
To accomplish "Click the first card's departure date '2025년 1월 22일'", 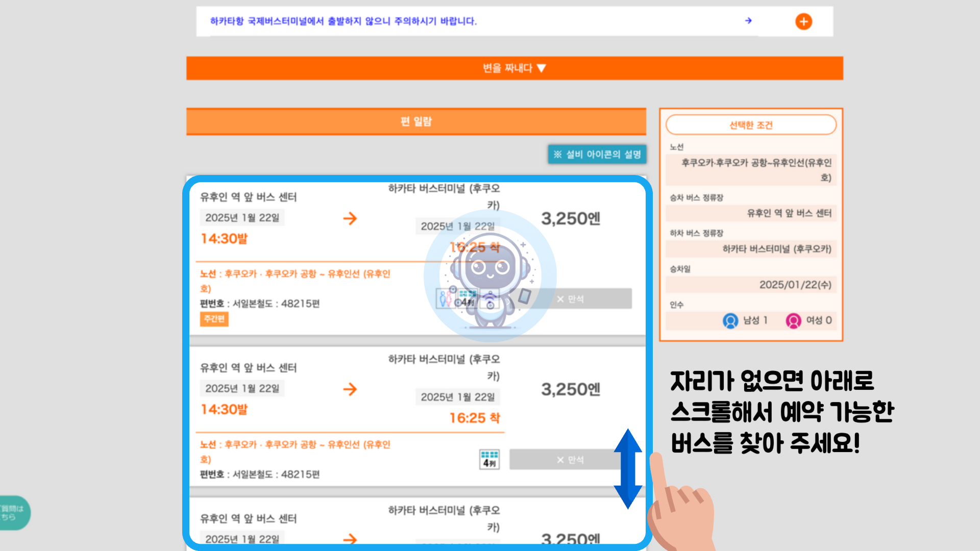I will 242,218.
